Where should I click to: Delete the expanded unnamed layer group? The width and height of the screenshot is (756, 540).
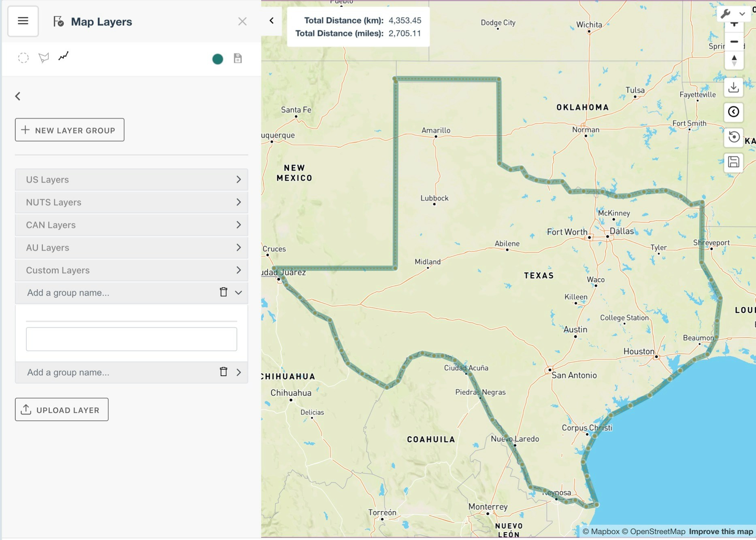(224, 292)
